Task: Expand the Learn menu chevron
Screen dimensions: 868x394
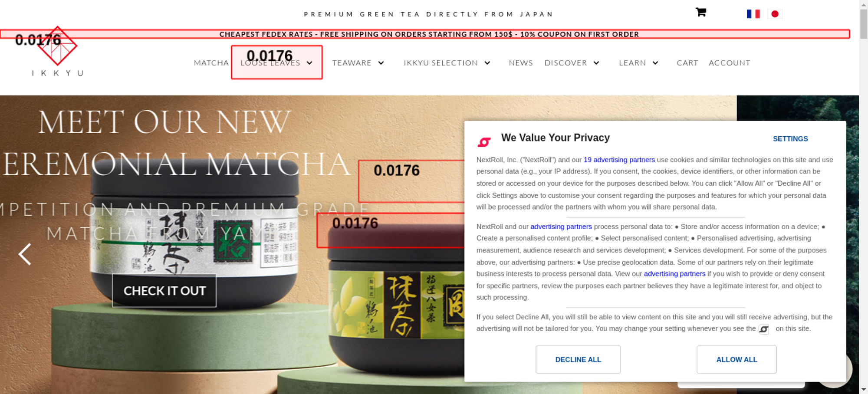Action: click(x=655, y=63)
